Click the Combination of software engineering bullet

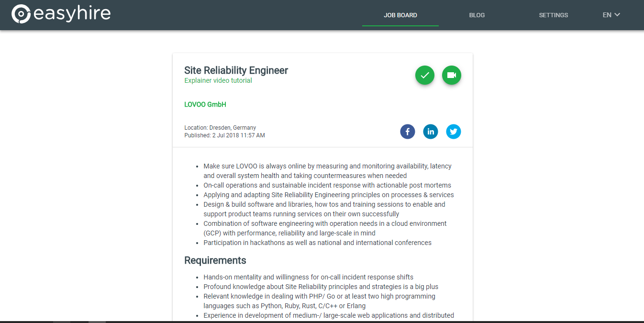(325, 228)
